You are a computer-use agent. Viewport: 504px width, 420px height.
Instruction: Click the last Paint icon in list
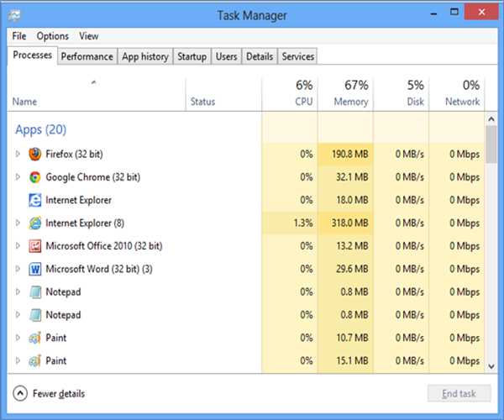click(35, 361)
